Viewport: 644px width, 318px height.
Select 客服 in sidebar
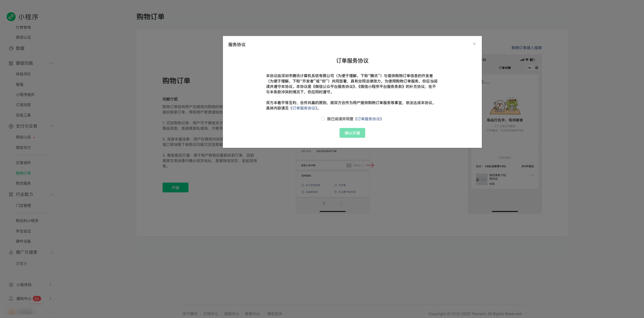20,84
